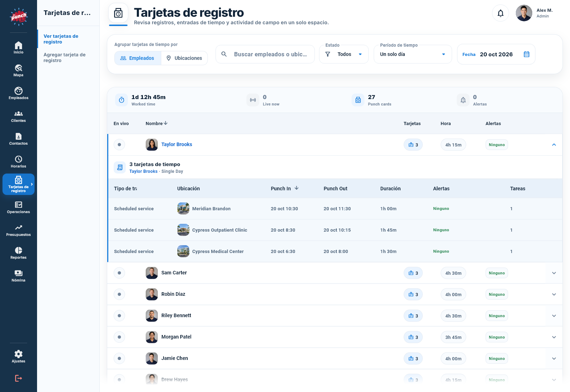Open the Nómina section
The height and width of the screenshot is (392, 570).
coord(19,276)
